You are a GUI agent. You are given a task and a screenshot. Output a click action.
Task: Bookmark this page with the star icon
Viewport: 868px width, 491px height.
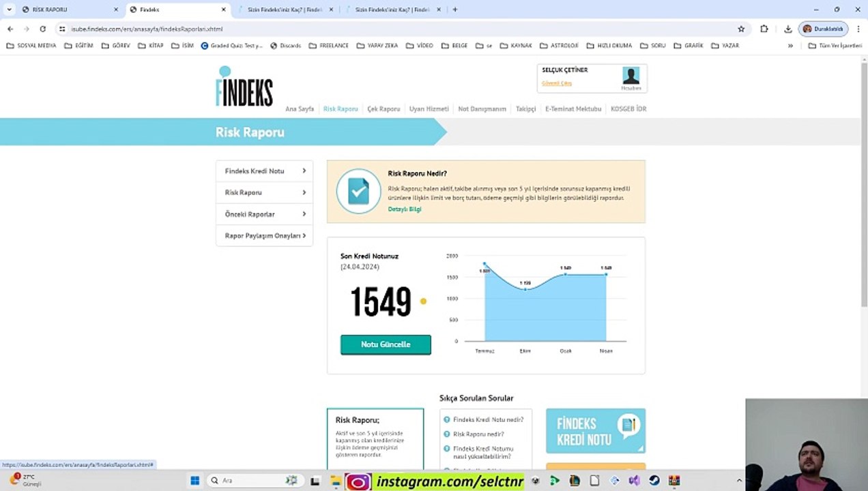pos(741,29)
